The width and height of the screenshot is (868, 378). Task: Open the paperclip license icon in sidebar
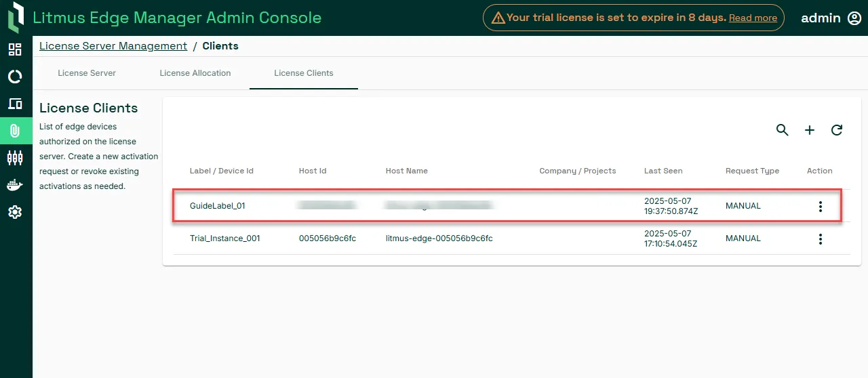tap(15, 131)
